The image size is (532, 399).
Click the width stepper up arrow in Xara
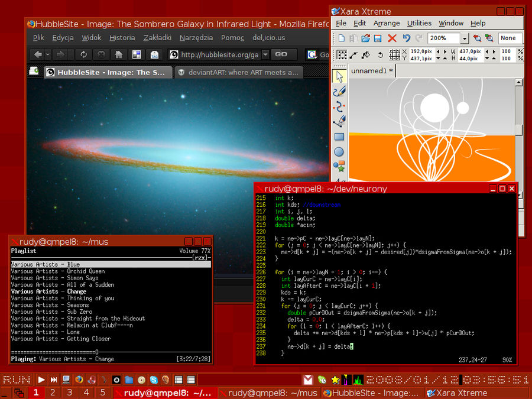coord(492,58)
